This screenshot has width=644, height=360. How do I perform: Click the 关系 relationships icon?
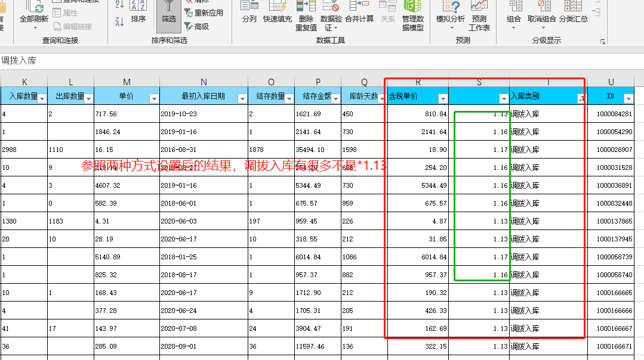[387, 13]
